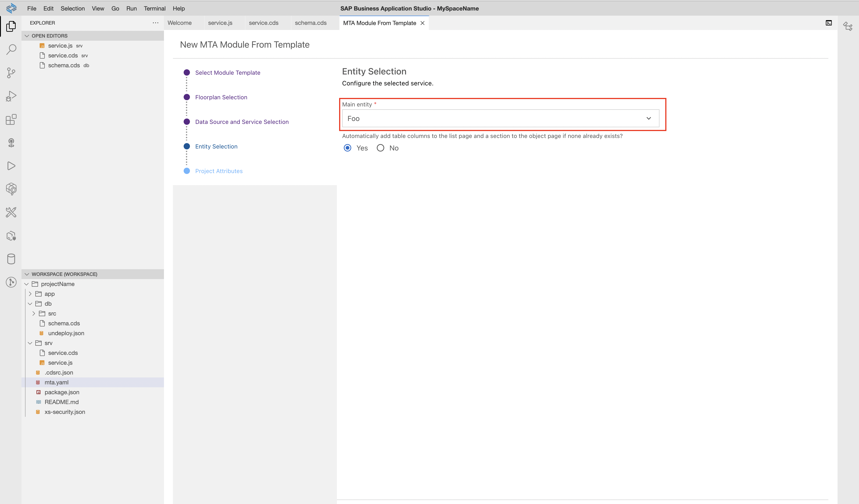
Task: Collapse the projectName folder
Action: [27, 284]
